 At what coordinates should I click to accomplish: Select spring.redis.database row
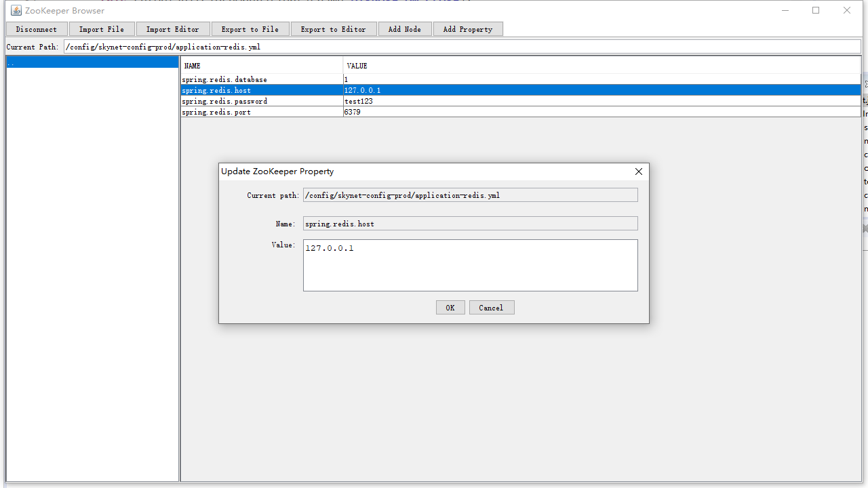[x=521, y=79]
